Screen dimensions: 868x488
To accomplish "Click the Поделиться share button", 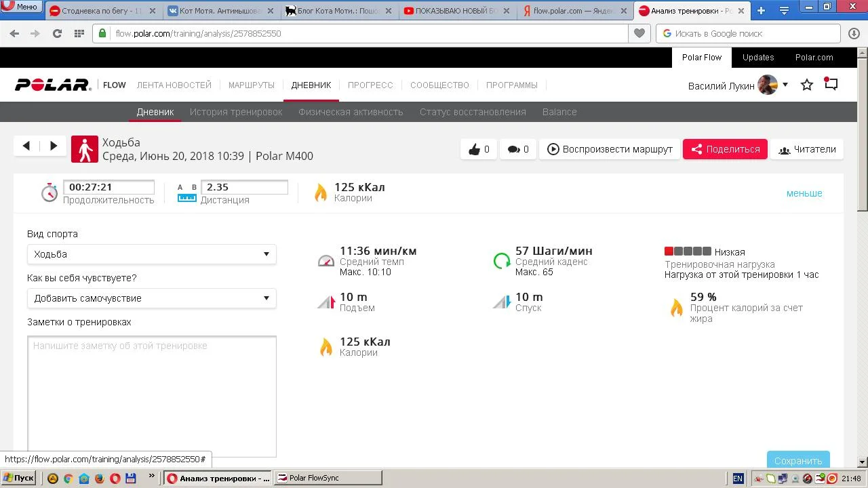I will click(725, 149).
